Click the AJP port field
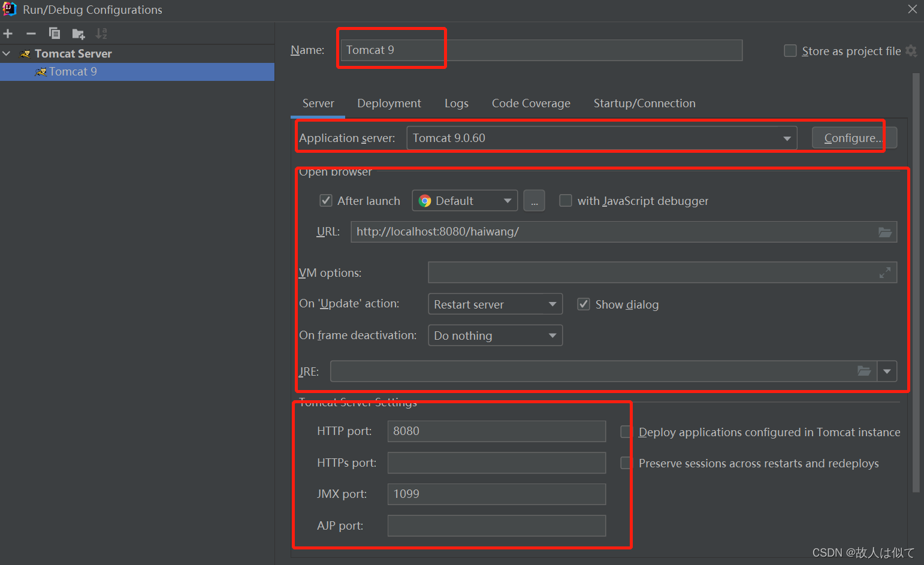924x565 pixels. pos(496,525)
